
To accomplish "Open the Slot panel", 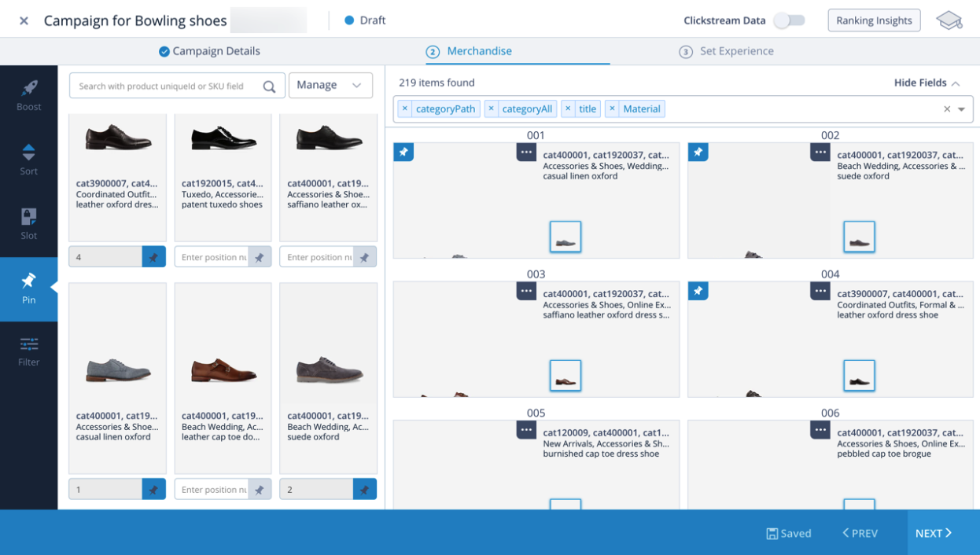I will 29,224.
